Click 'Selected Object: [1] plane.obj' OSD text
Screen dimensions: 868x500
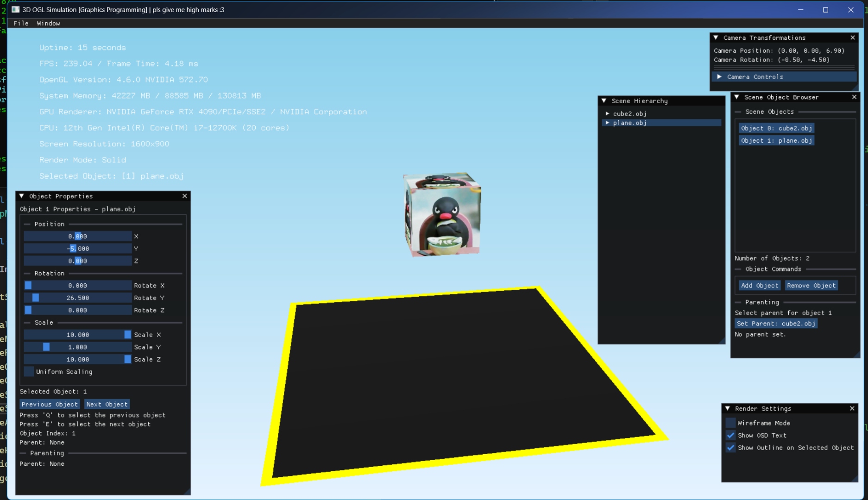(112, 176)
